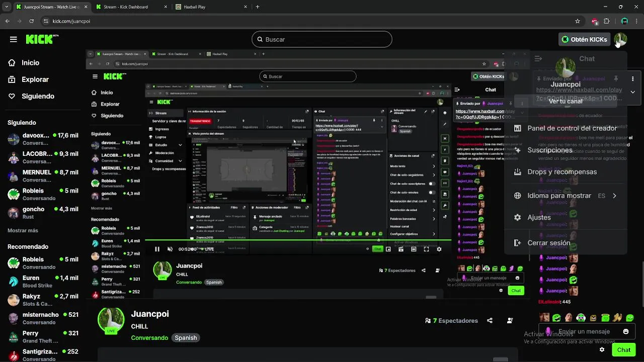
Task: Go back with the browser back arrow
Action: 7,21
